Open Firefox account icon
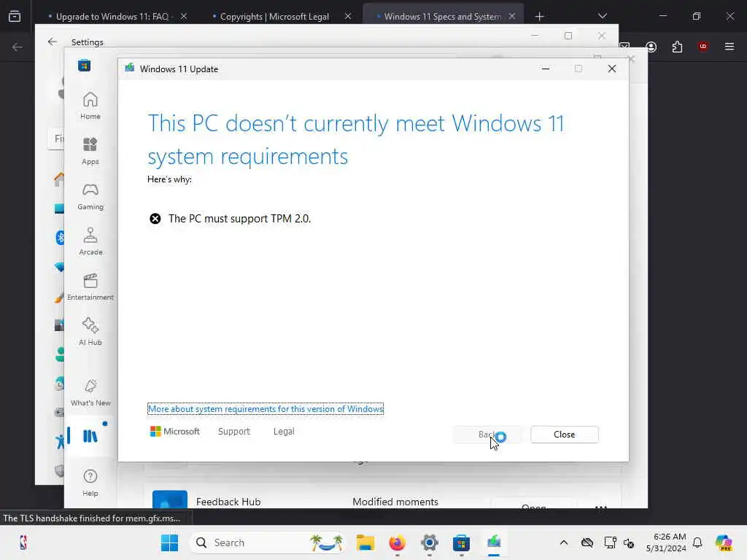The width and height of the screenshot is (747, 560). [651, 47]
